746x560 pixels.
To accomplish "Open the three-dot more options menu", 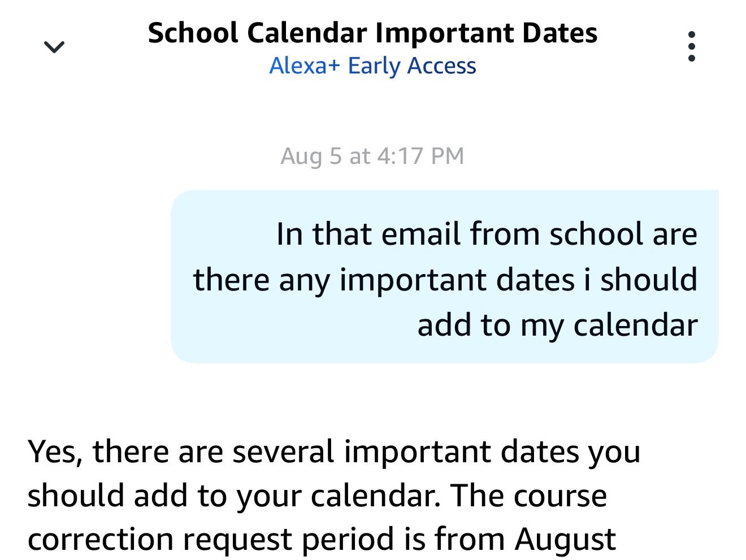I will [691, 46].
